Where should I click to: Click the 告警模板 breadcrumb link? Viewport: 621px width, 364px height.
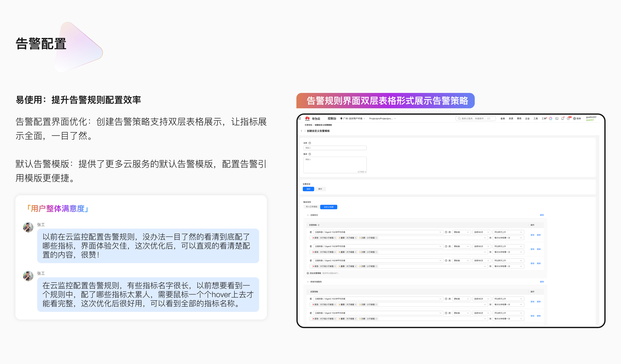click(308, 125)
